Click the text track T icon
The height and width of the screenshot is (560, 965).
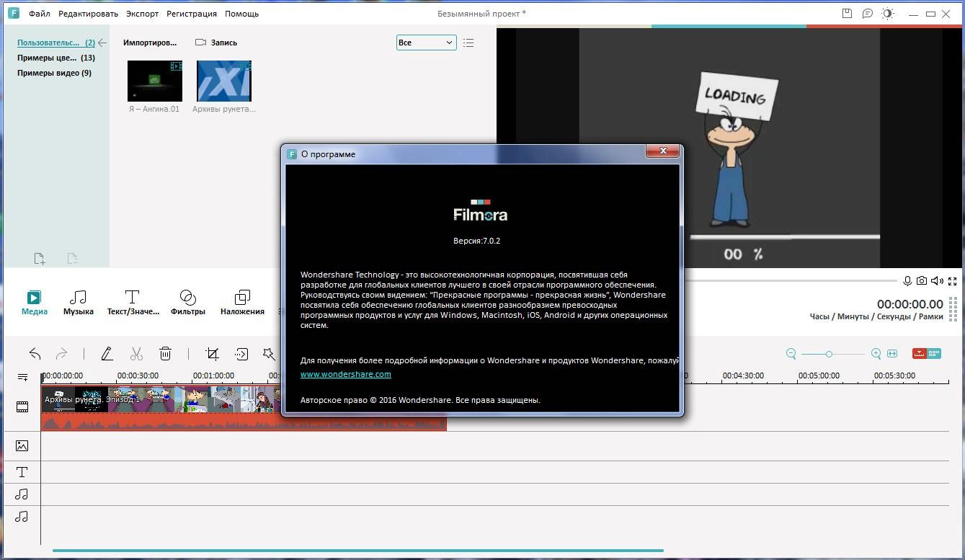pyautogui.click(x=22, y=472)
